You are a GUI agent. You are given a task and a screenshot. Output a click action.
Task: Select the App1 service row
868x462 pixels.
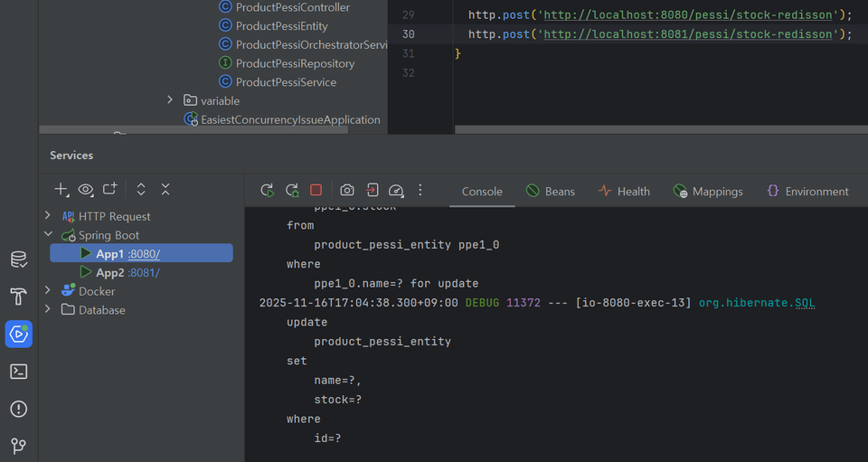[x=141, y=253]
